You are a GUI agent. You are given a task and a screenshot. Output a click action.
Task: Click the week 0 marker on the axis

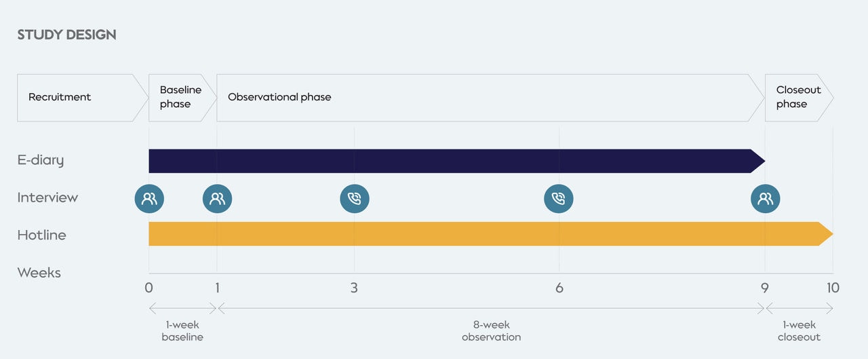click(x=149, y=288)
